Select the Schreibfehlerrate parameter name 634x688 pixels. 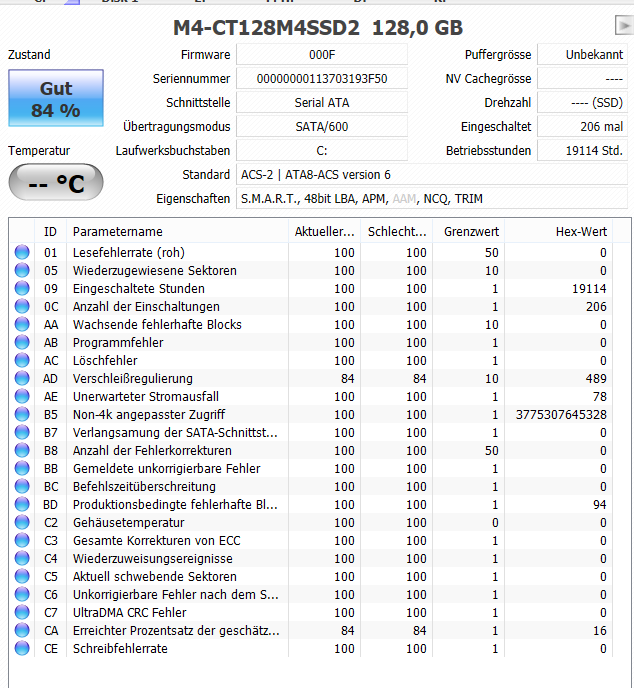[120, 649]
